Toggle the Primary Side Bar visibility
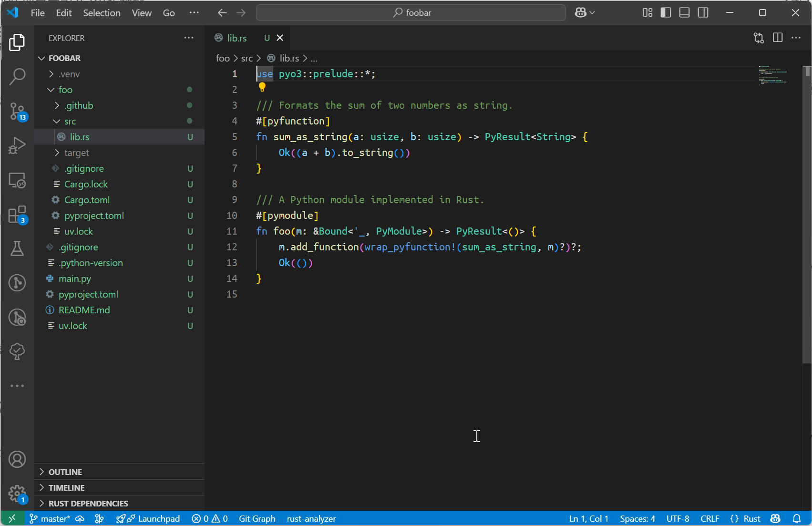Screen dimensions: 812x526 pos(666,13)
